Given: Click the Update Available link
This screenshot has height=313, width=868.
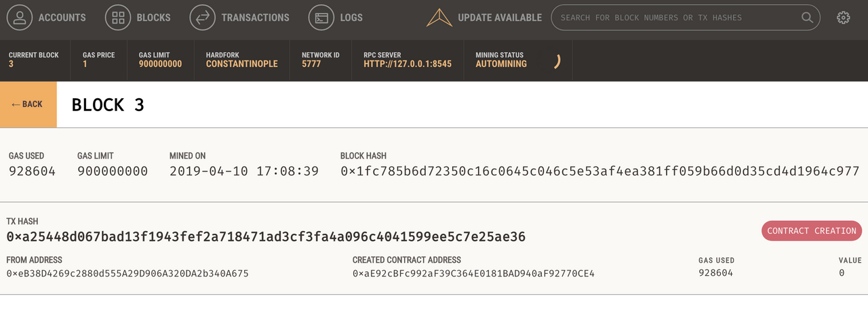Looking at the screenshot, I should (500, 18).
